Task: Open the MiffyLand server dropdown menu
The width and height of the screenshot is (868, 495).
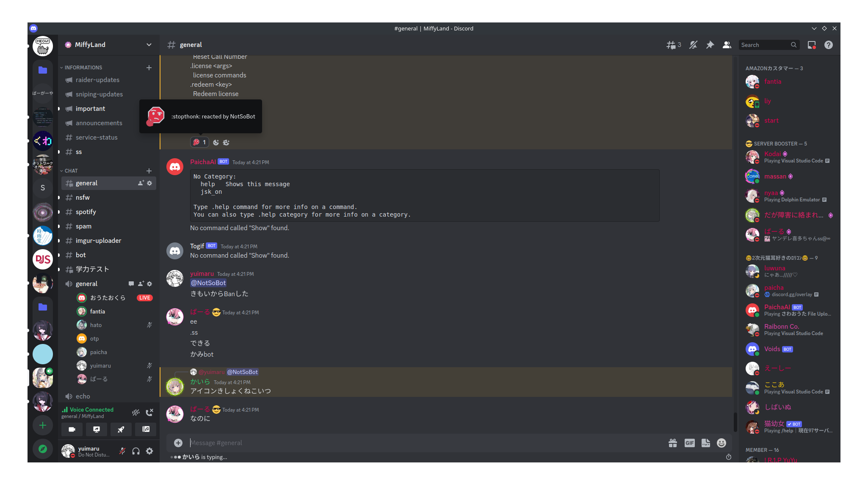Action: (x=109, y=45)
